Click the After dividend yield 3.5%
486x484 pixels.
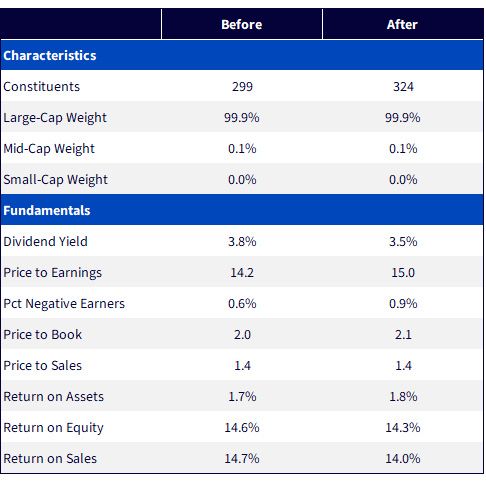pyautogui.click(x=403, y=241)
